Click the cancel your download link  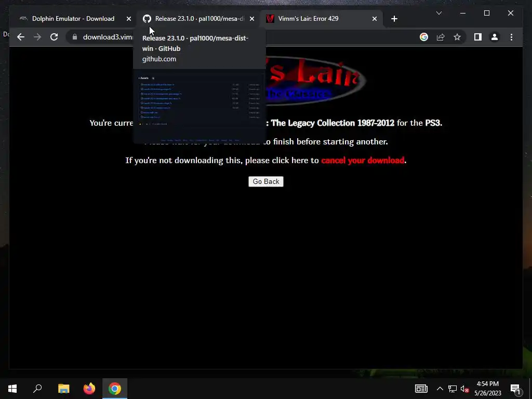[362, 160]
